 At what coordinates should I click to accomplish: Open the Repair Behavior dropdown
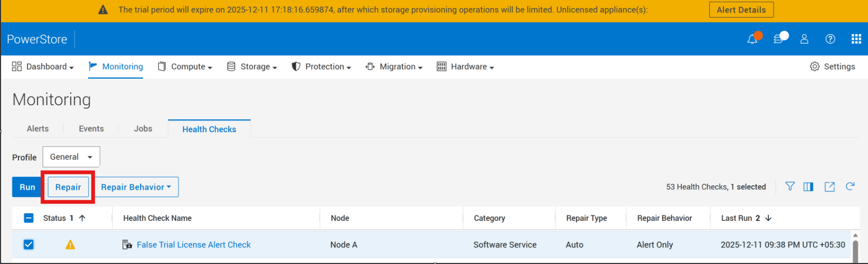136,187
